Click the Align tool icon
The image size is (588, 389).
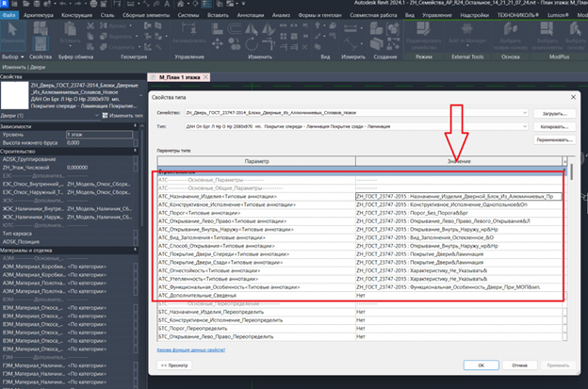[217, 29]
